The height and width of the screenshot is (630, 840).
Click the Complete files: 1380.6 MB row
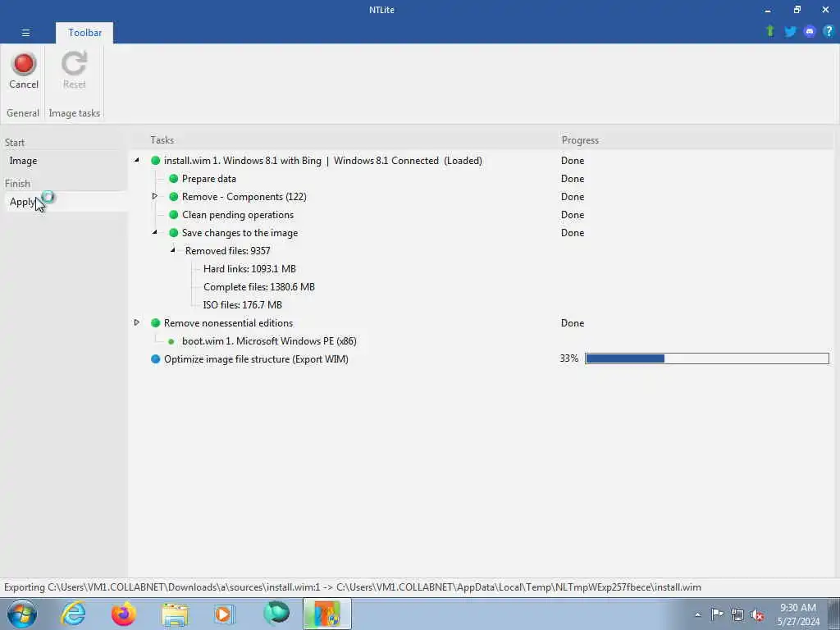(259, 286)
